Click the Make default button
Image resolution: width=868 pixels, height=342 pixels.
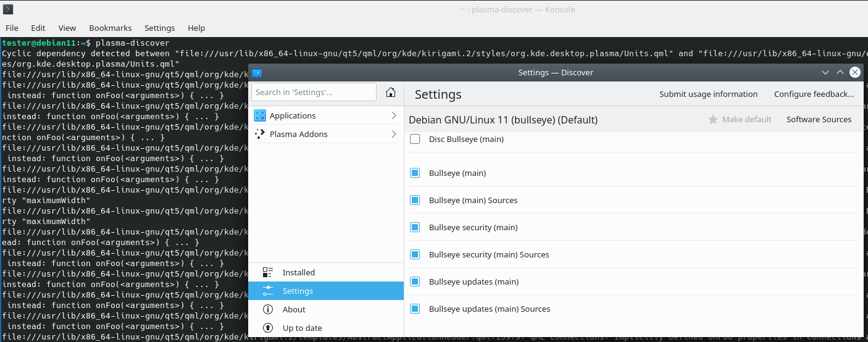pyautogui.click(x=740, y=119)
